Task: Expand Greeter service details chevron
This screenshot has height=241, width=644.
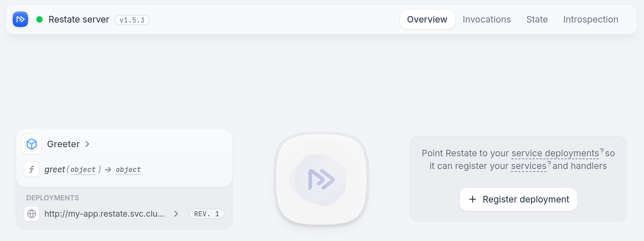Action: 87,144
